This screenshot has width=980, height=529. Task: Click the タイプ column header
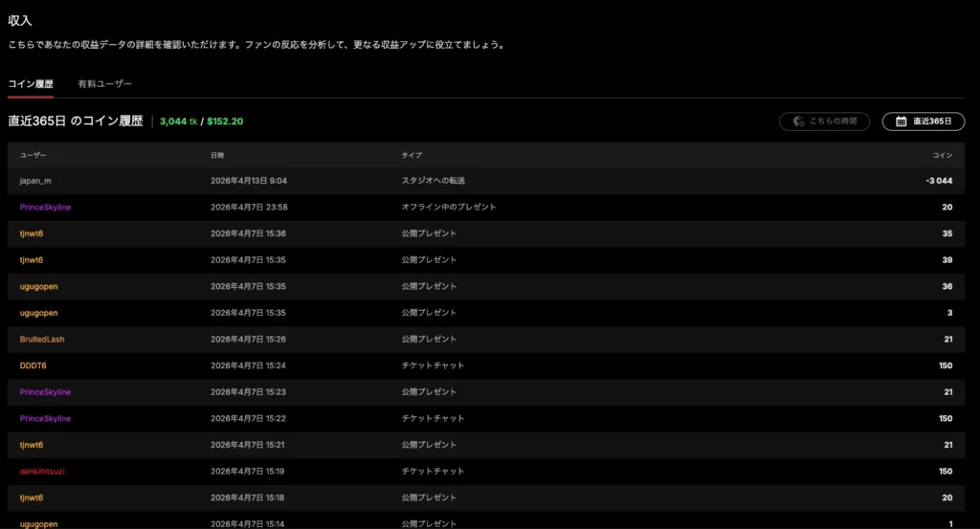coord(412,155)
